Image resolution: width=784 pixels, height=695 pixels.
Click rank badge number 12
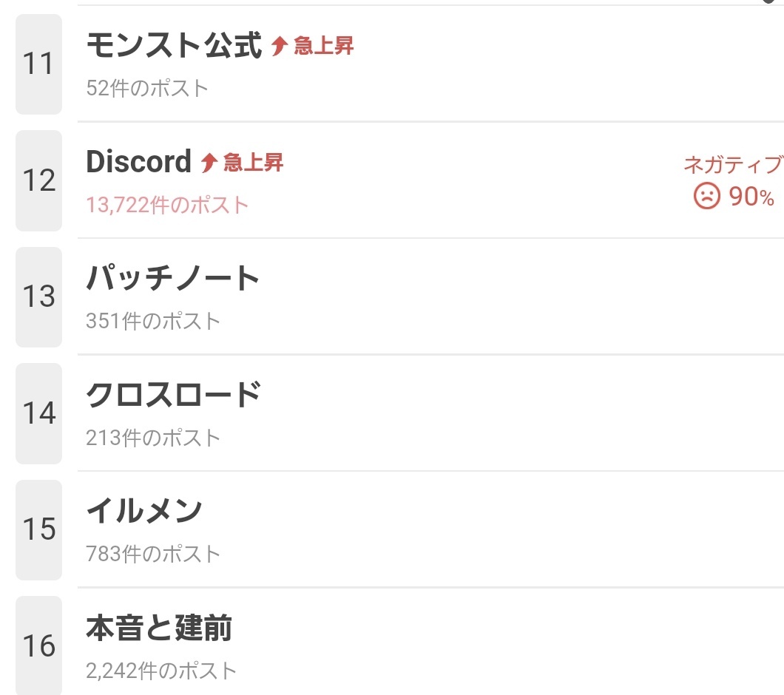38,180
